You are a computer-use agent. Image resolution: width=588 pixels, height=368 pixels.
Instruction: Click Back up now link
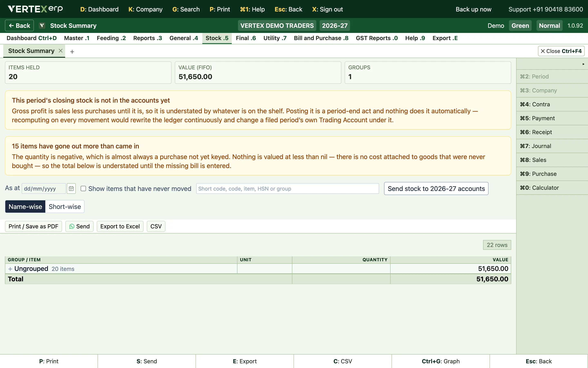click(x=473, y=9)
